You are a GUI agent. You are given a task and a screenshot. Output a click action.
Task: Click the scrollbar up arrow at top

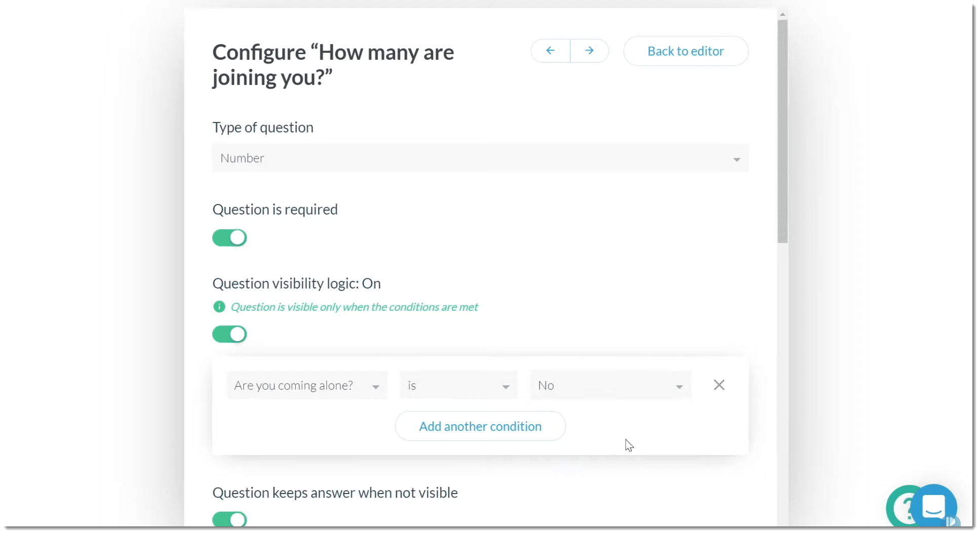(x=782, y=14)
